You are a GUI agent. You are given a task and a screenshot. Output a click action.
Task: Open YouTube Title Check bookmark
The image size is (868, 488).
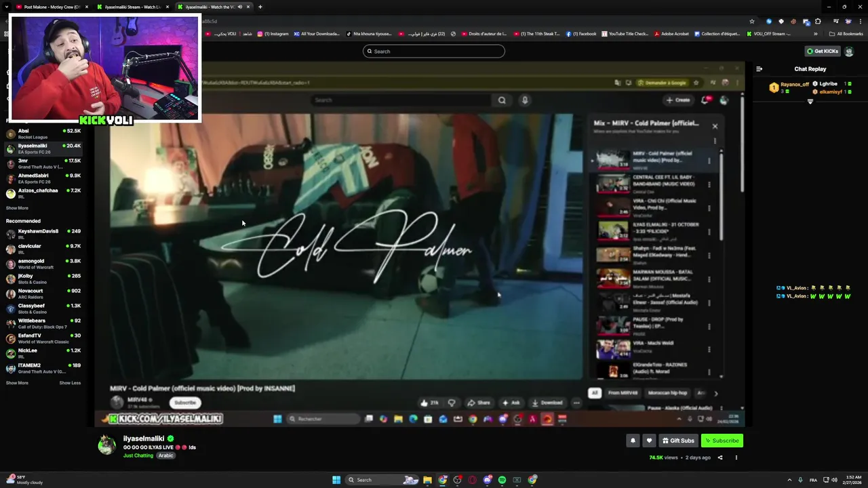(x=625, y=34)
